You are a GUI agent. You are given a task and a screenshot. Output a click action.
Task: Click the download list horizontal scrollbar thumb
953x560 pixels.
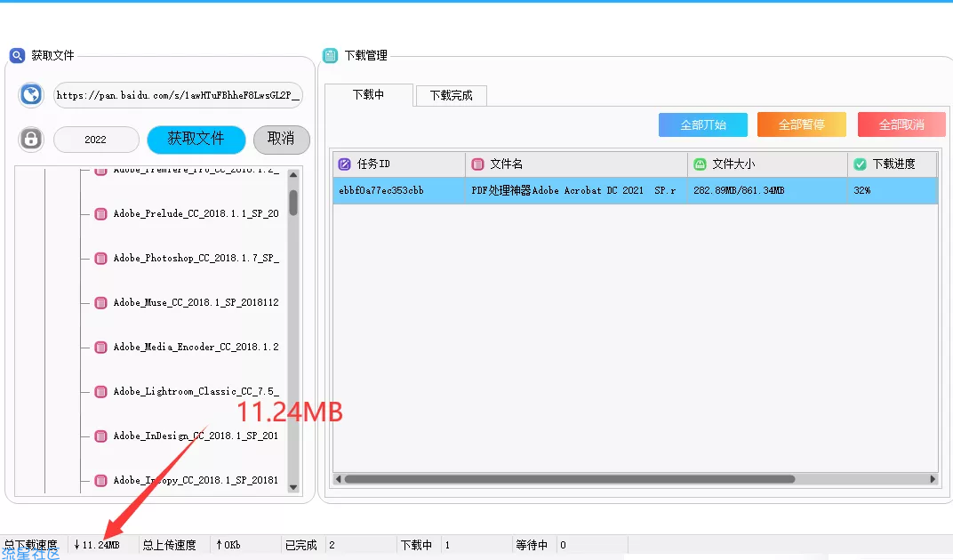tap(570, 479)
